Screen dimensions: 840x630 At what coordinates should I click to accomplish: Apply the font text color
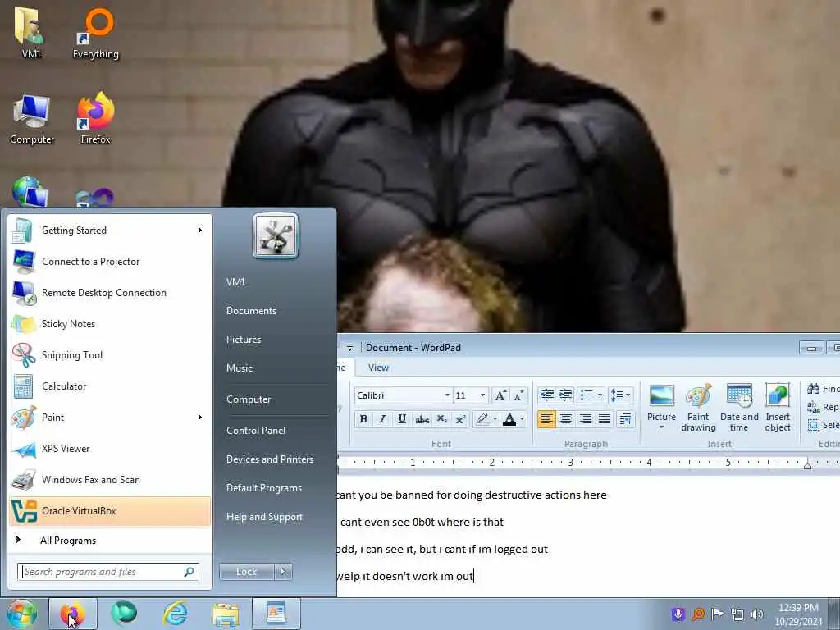(x=509, y=419)
